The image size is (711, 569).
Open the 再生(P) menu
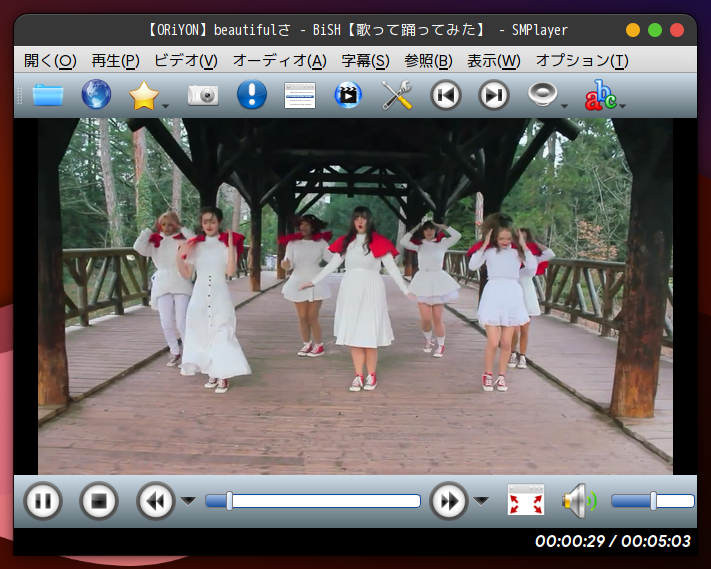tap(115, 60)
